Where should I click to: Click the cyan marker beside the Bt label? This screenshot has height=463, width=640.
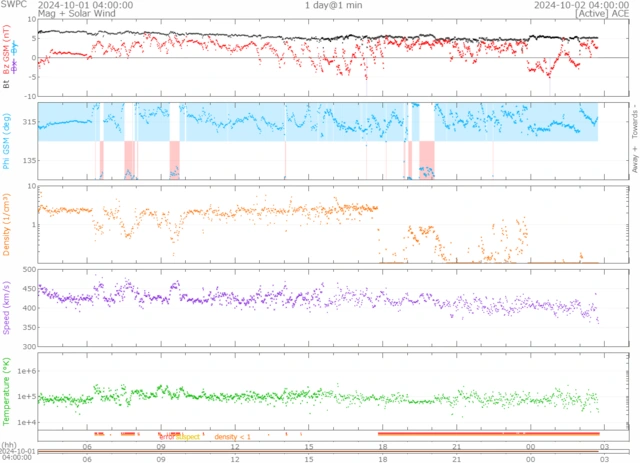14,47
